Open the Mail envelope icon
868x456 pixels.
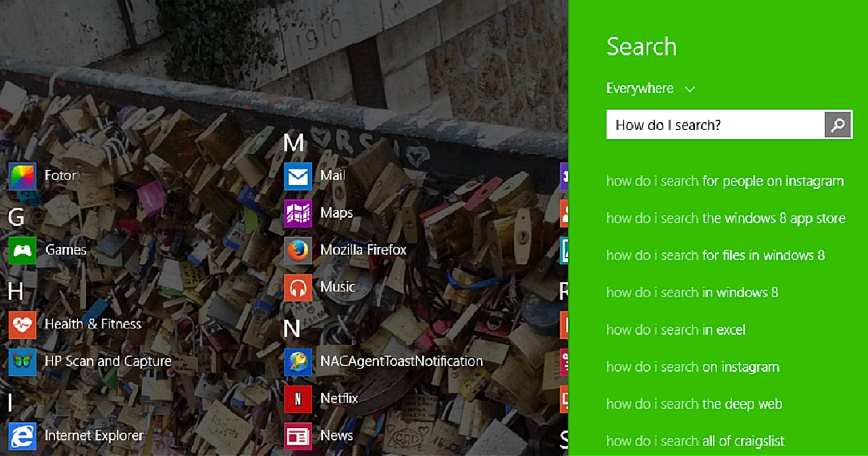pos(298,176)
